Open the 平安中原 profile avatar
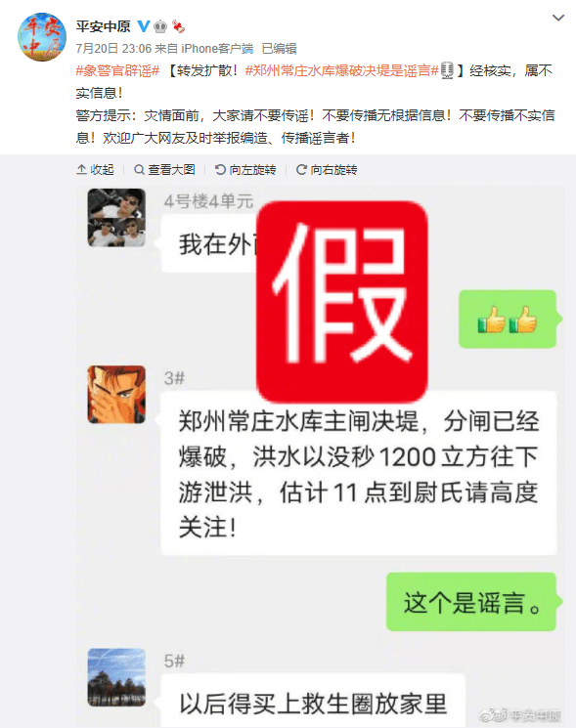The height and width of the screenshot is (728, 576). 42,37
